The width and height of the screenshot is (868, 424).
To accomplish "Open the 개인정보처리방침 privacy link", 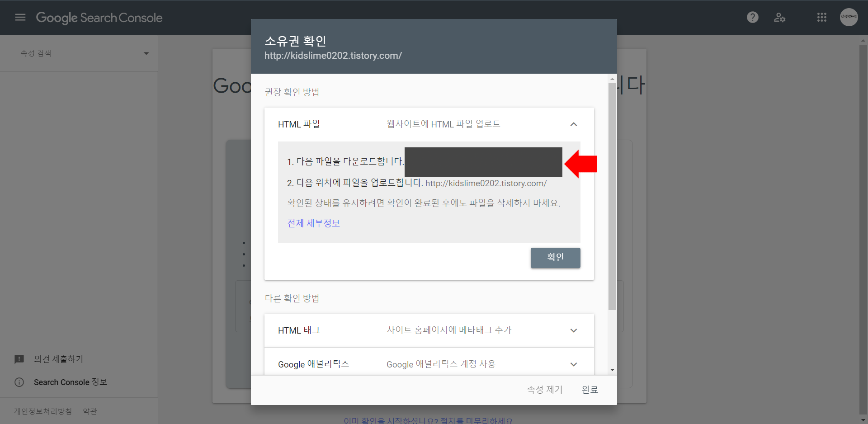I will click(42, 411).
